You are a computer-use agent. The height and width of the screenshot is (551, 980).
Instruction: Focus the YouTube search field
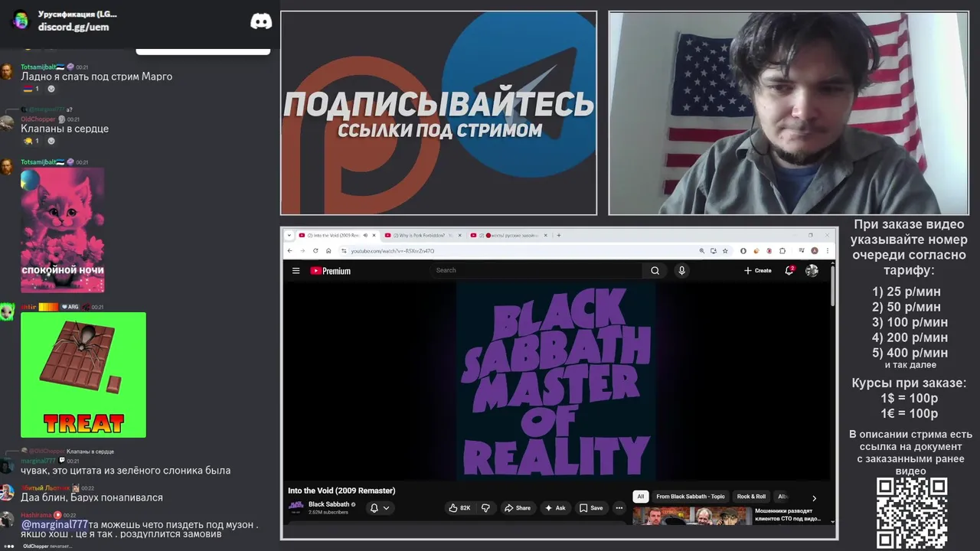pos(537,270)
